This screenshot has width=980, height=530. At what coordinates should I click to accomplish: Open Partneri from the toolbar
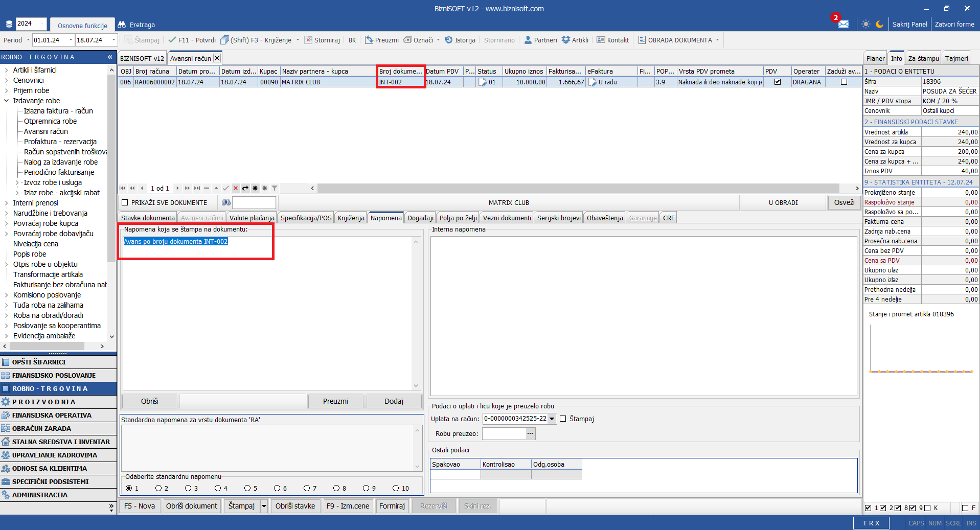[x=540, y=40]
